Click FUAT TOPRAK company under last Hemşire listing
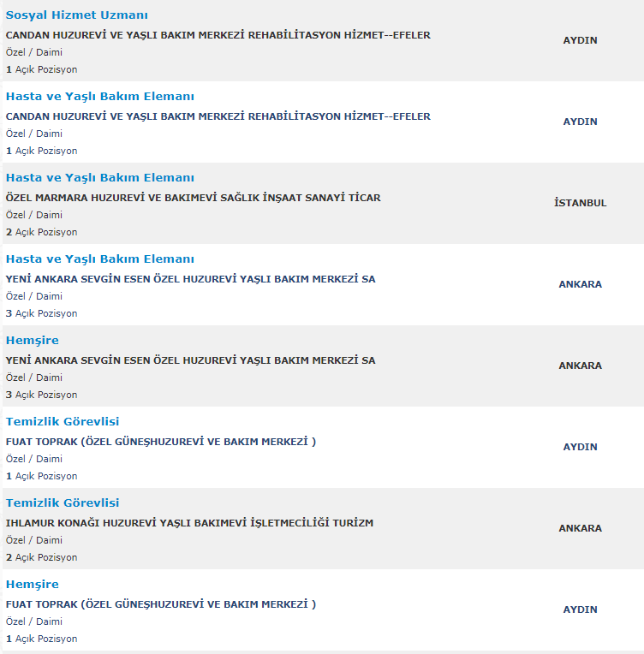The width and height of the screenshot is (644, 654). 160,604
